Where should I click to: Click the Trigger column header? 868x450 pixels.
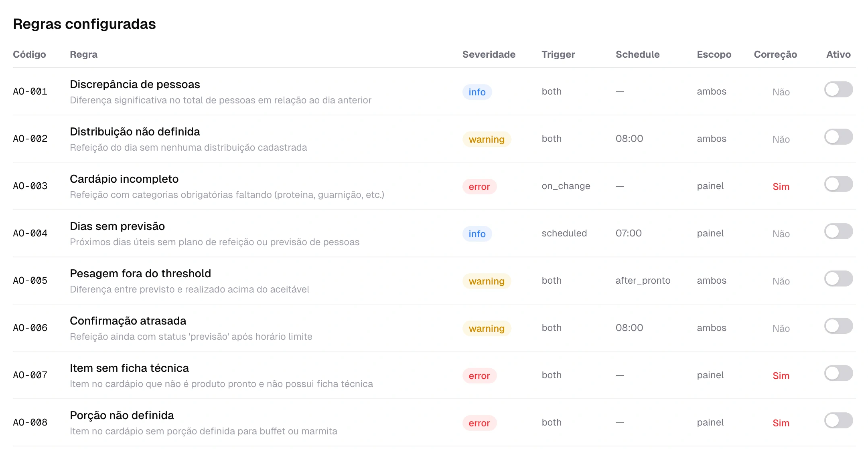558,54
